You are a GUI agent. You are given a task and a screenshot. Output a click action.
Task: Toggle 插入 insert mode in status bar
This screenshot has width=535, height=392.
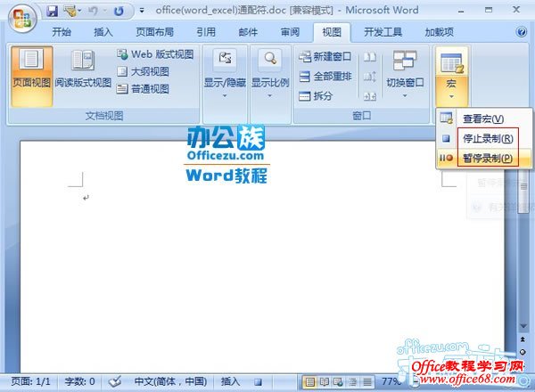230,381
